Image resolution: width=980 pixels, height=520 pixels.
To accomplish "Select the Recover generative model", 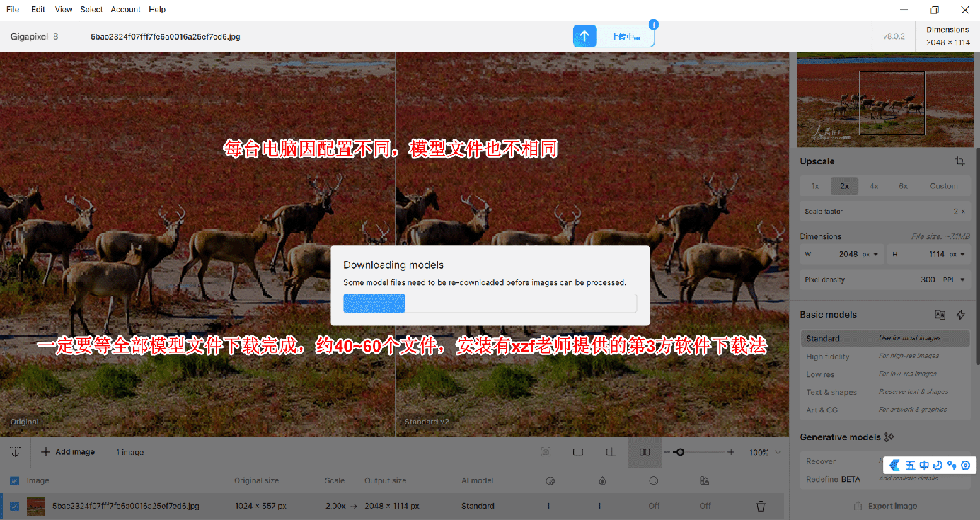I will click(x=842, y=461).
